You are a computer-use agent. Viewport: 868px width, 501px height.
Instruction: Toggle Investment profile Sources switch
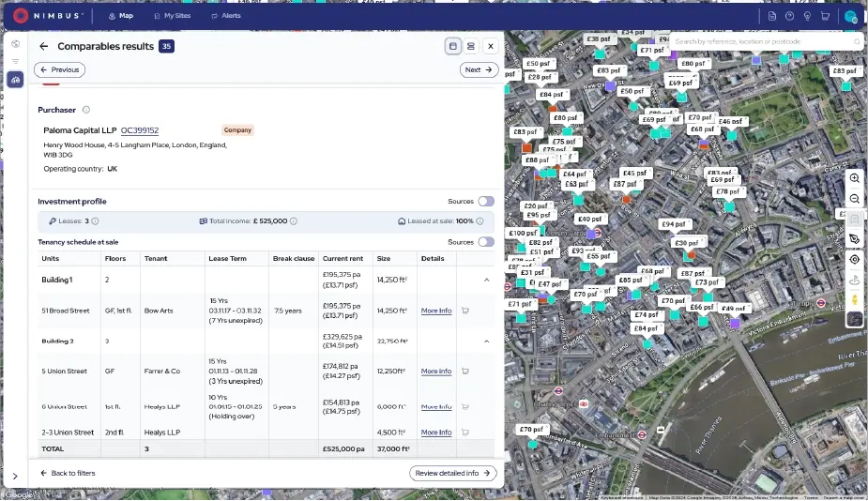coord(486,202)
